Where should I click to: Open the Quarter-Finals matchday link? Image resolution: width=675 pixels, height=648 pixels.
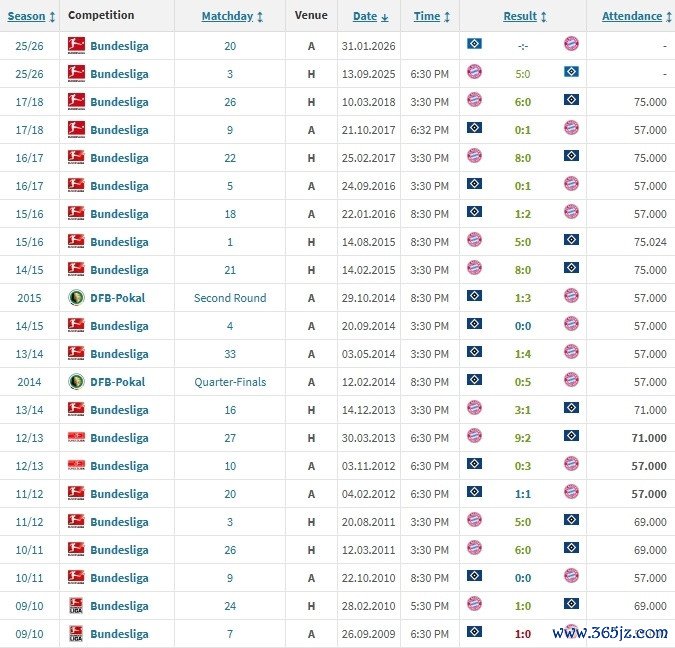point(230,381)
